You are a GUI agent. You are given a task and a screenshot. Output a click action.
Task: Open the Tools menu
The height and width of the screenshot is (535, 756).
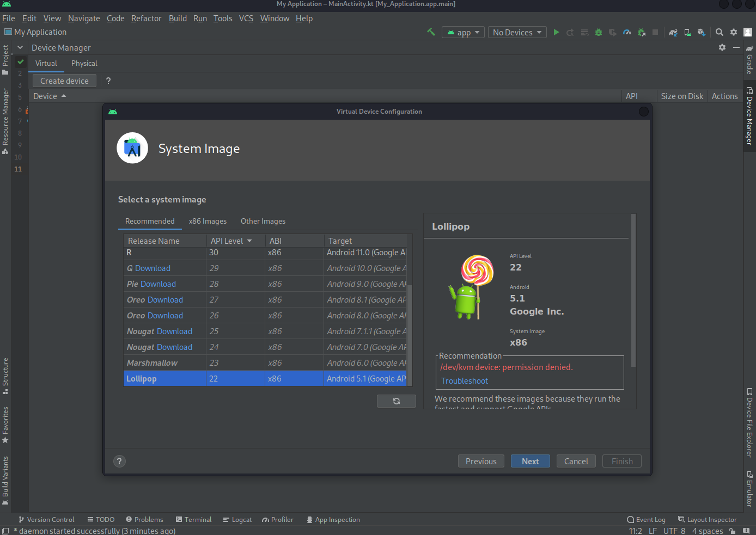pos(223,19)
